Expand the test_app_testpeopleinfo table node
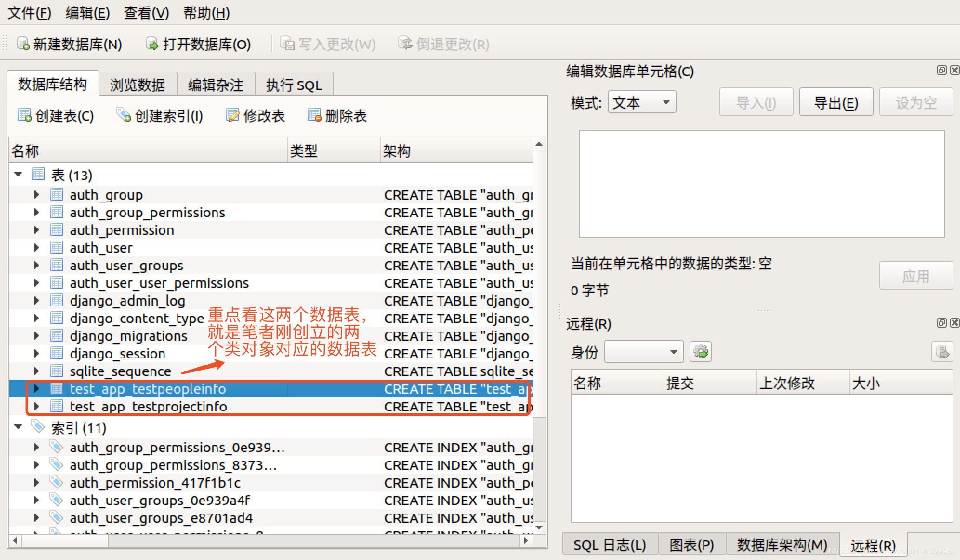Viewport: 960px width, 560px height. point(37,389)
